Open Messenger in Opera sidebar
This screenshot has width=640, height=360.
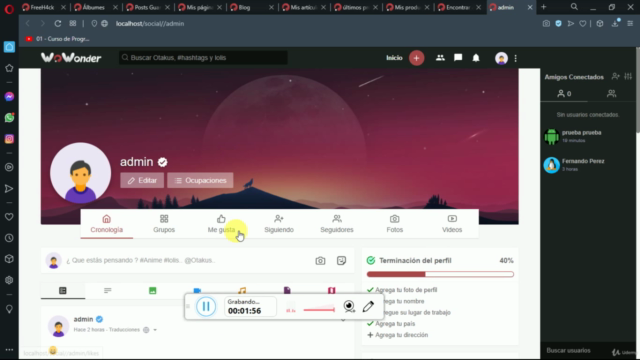coord(9,97)
